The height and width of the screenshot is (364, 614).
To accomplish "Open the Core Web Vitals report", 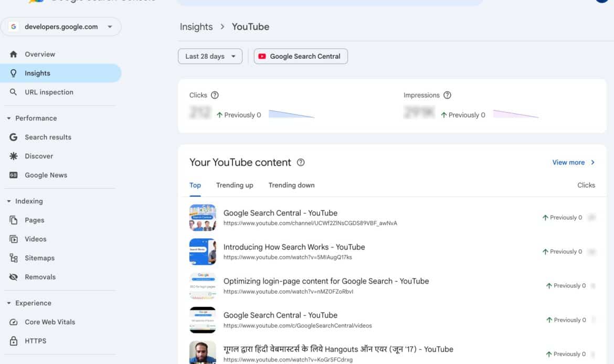I will pos(51,322).
